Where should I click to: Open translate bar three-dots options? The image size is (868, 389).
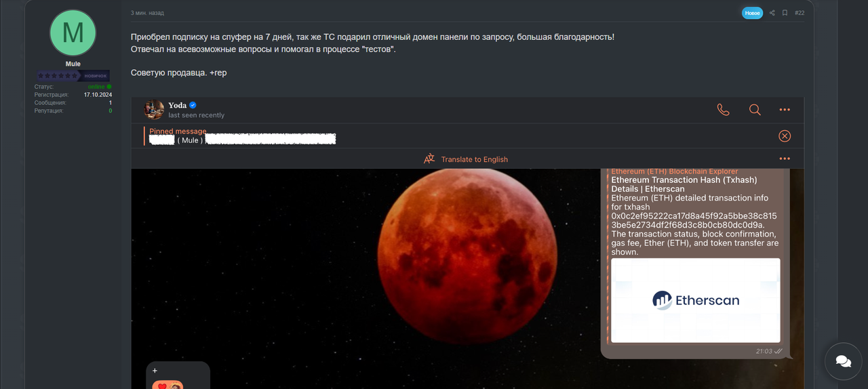click(x=785, y=159)
